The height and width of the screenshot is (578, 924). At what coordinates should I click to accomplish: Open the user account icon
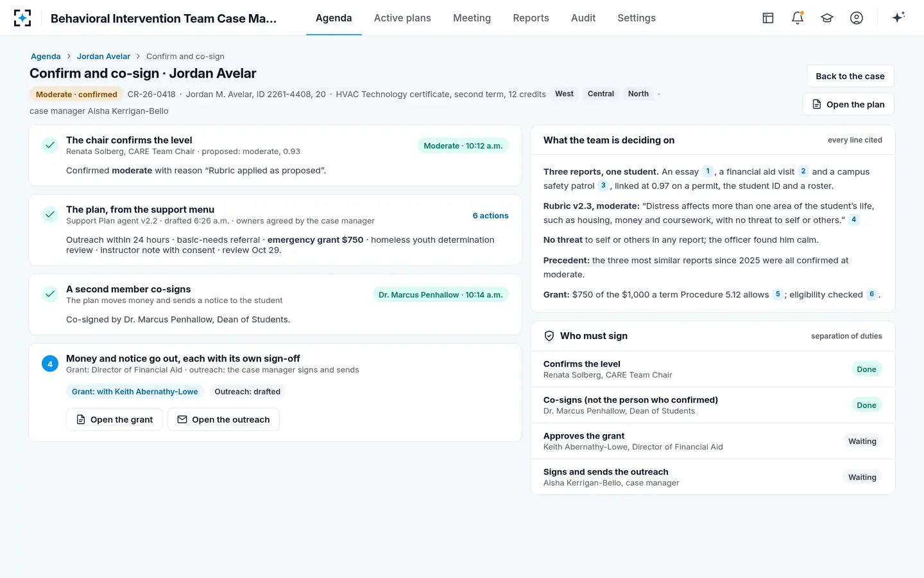[857, 18]
